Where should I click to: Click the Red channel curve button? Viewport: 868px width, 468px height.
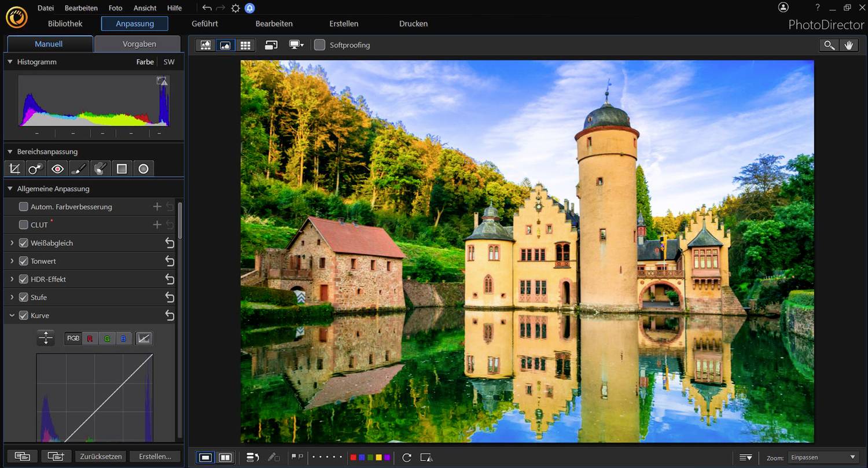[90, 338]
